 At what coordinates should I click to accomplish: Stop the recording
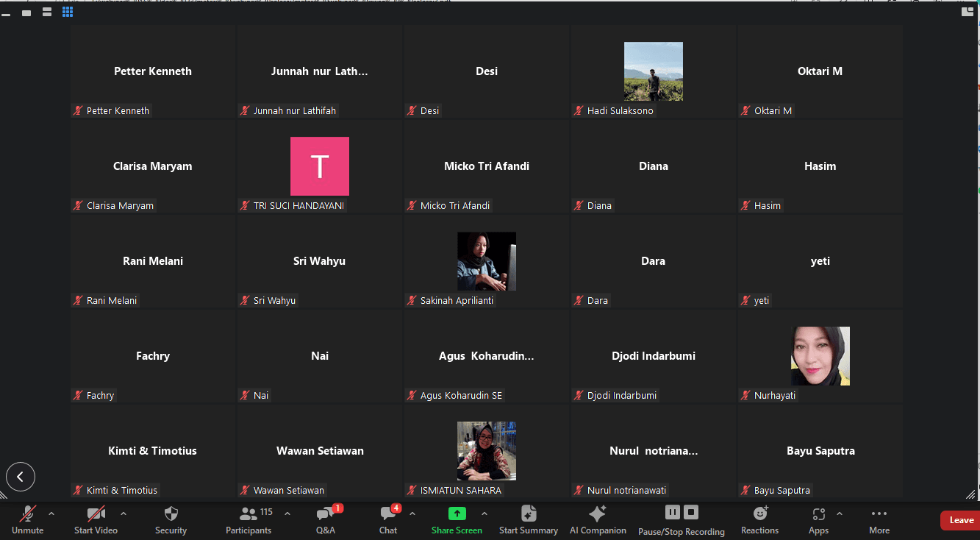pos(691,512)
